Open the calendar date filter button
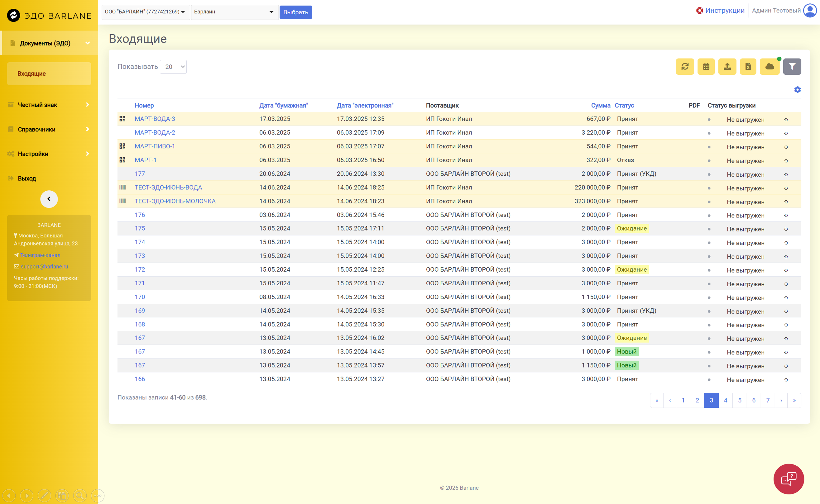This screenshot has width=820, height=504. tap(706, 67)
